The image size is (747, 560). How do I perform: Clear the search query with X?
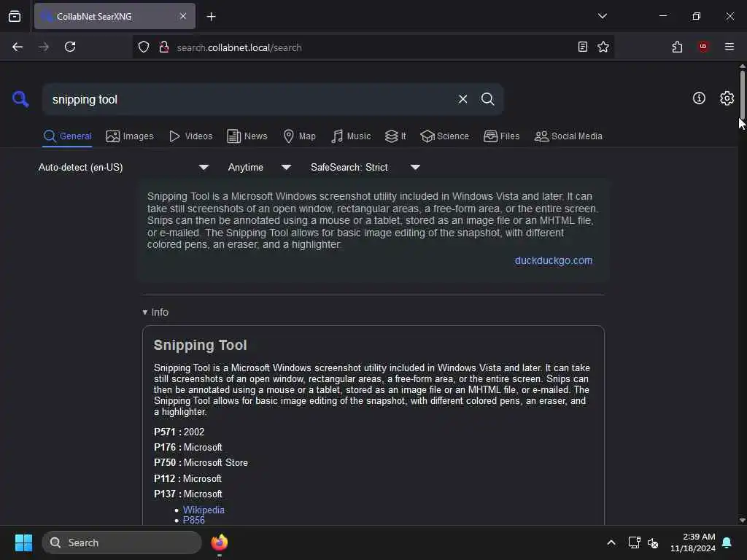point(462,99)
